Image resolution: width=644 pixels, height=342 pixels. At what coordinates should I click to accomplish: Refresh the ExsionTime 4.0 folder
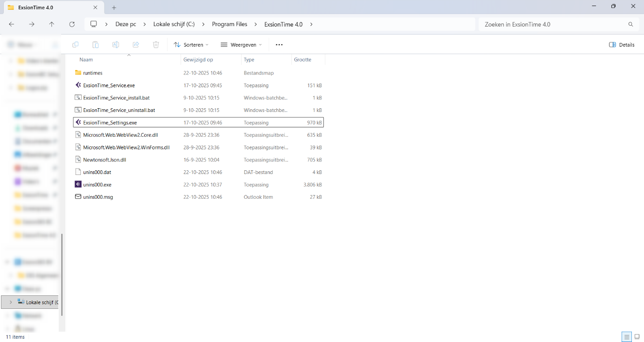(x=72, y=24)
